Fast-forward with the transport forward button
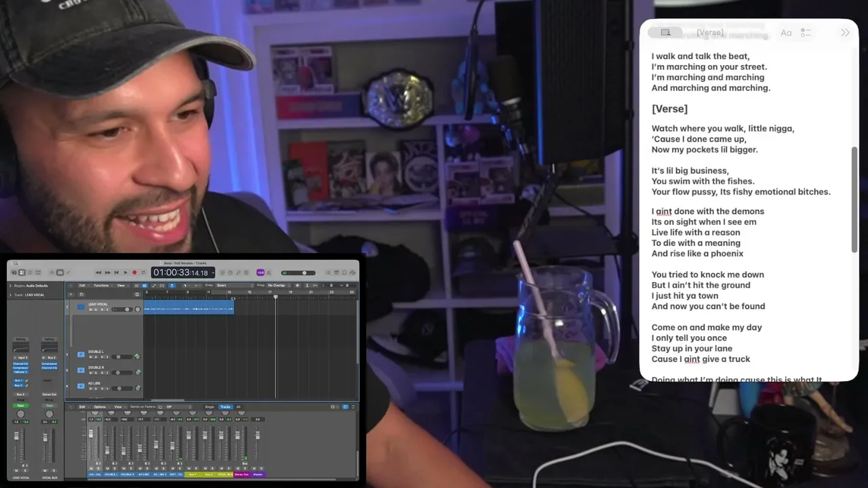The image size is (868, 488). (108, 272)
